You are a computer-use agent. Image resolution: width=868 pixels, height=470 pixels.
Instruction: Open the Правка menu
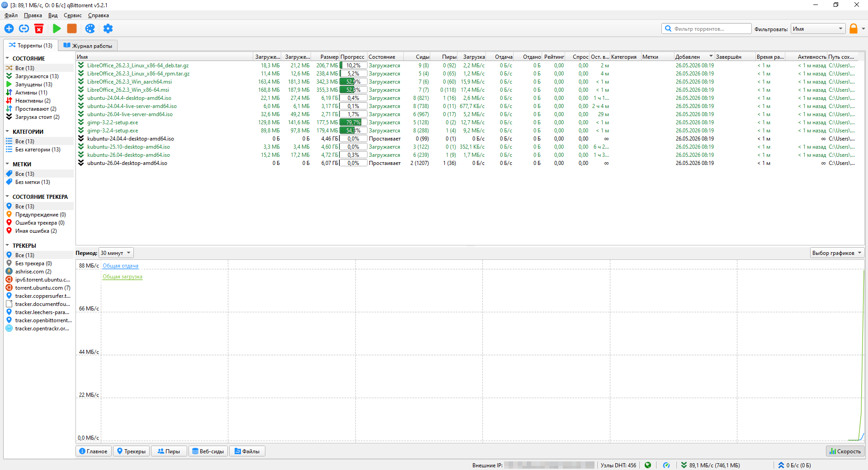(33, 15)
